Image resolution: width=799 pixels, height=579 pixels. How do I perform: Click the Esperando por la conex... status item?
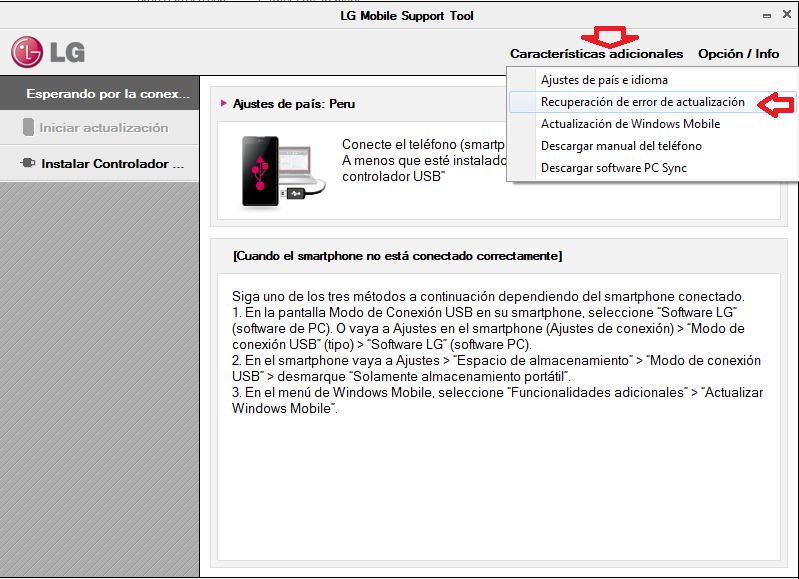[99, 93]
